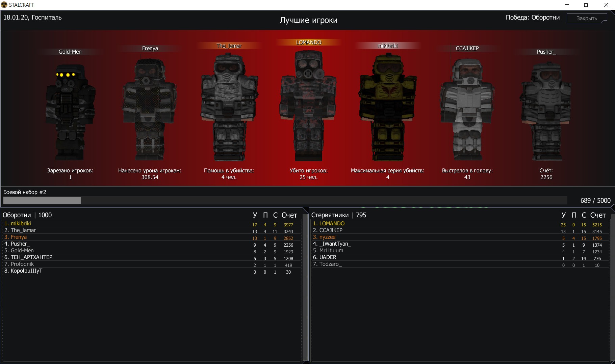This screenshot has height=364, width=615.
Task: Select row 4. _IWantTyan_
Action: click(x=460, y=244)
